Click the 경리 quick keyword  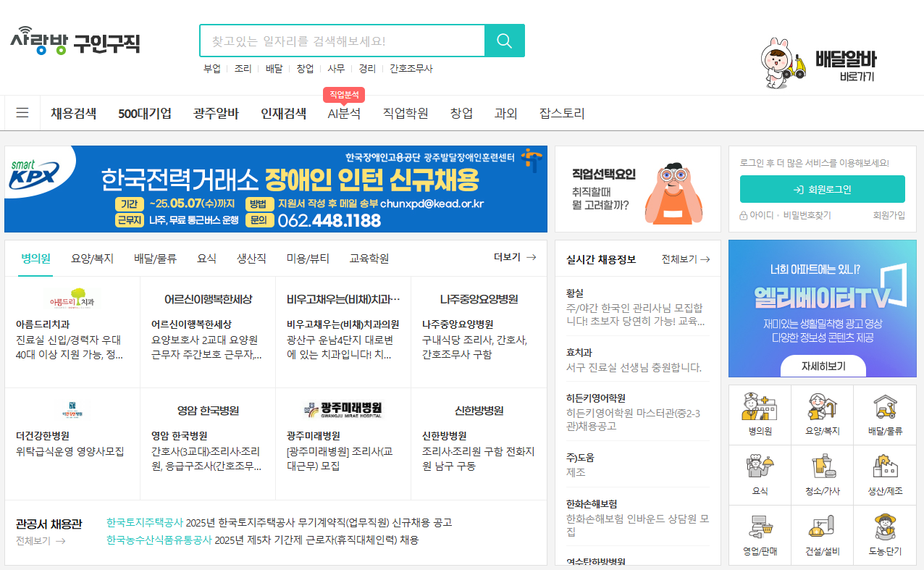pos(367,69)
